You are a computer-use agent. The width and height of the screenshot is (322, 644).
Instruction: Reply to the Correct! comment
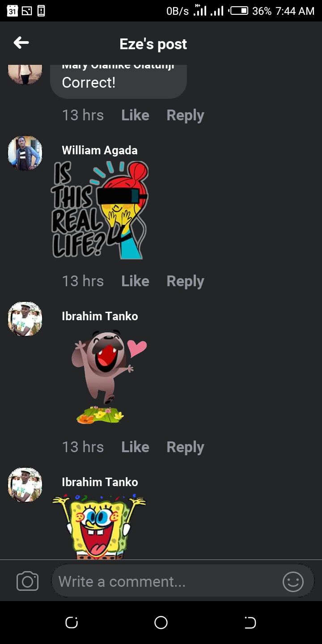point(185,115)
